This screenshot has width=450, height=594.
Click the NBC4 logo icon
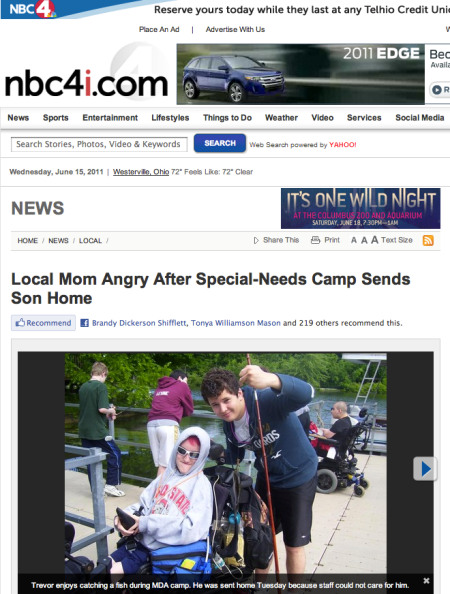point(31,9)
